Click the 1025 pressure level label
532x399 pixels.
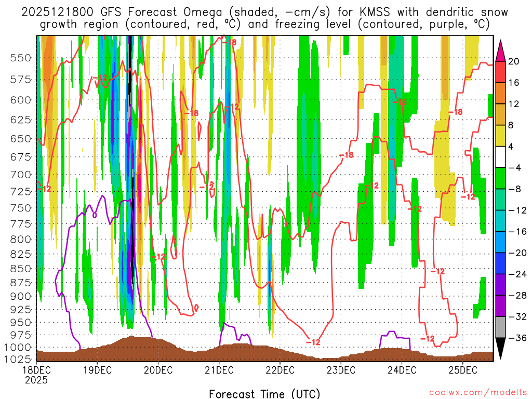(18, 359)
